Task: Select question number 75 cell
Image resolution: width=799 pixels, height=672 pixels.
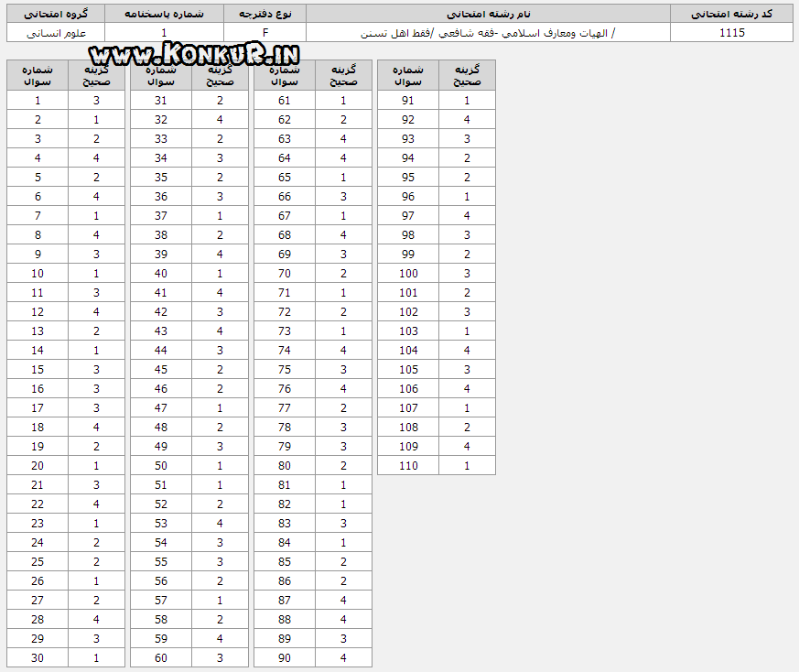Action: (x=285, y=370)
